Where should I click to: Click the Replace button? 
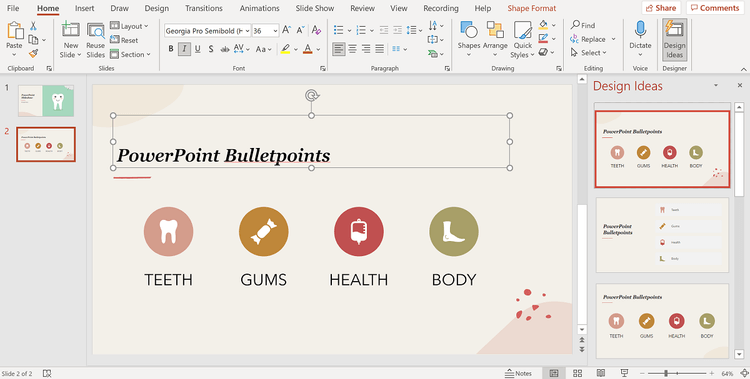pos(588,39)
